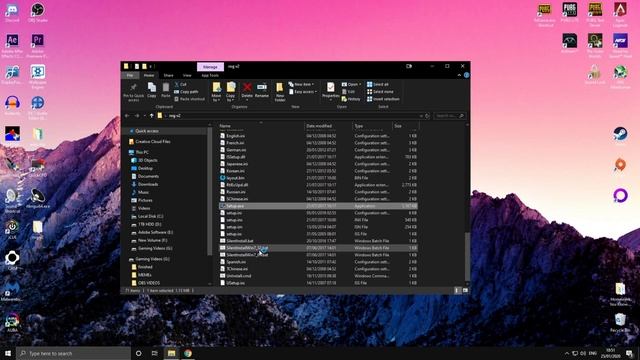The width and height of the screenshot is (640, 360).
Task: Open the File tab
Action: point(130,75)
